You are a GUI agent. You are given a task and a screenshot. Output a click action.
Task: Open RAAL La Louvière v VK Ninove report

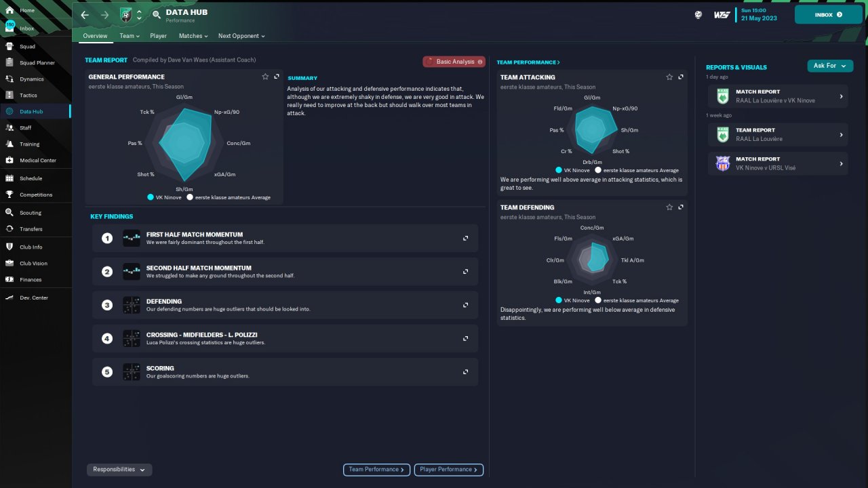pos(778,96)
